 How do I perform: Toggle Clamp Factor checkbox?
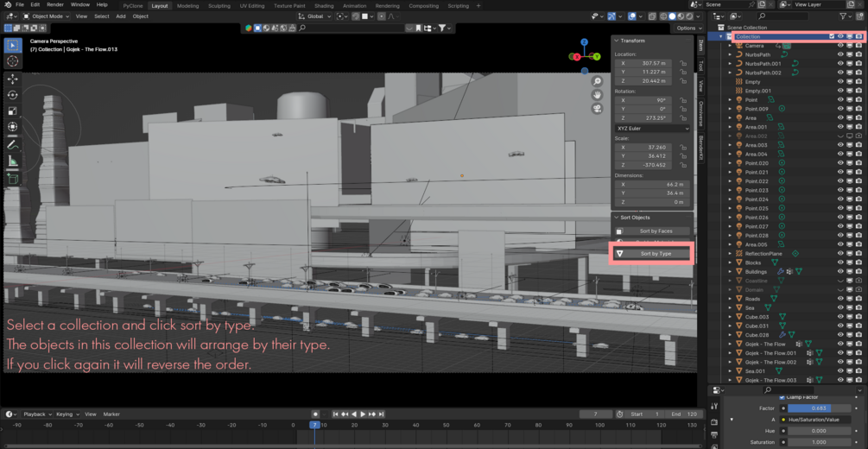point(782,397)
